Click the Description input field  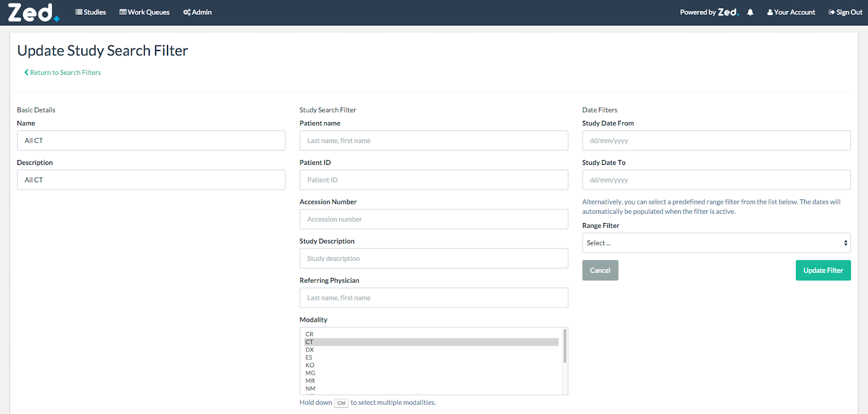click(151, 180)
